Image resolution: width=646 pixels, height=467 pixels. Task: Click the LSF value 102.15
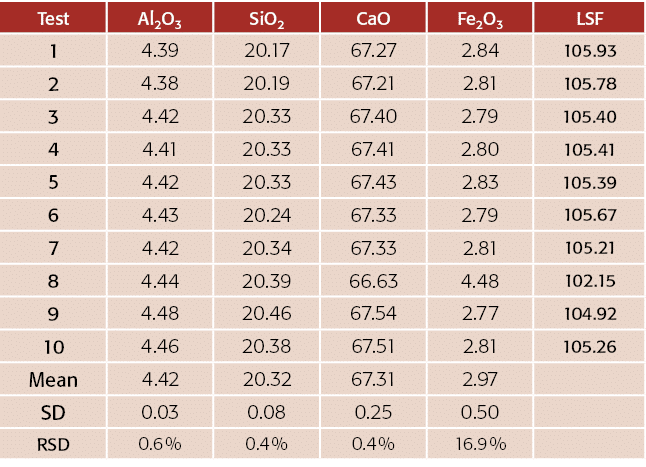(x=588, y=281)
